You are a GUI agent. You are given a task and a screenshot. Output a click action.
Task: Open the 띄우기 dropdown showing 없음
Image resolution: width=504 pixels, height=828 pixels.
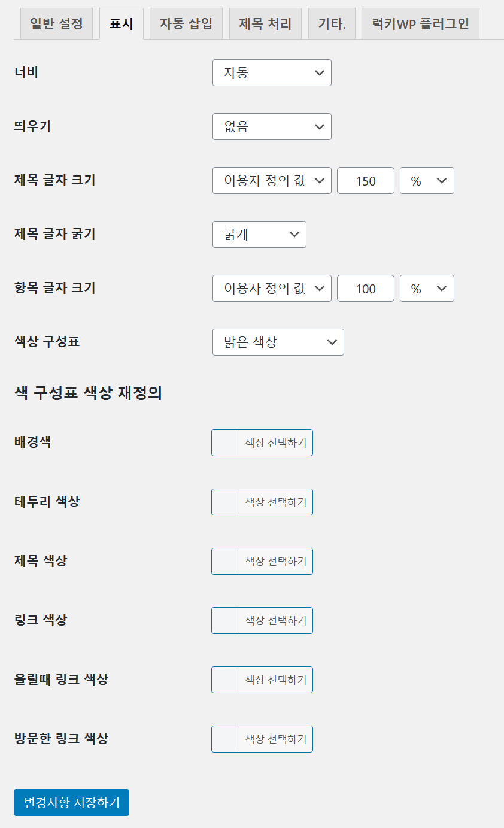pyautogui.click(x=271, y=126)
